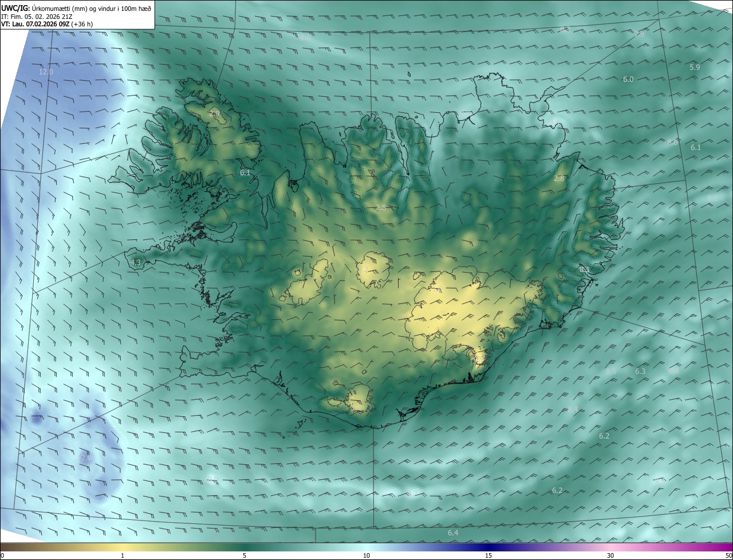Click the 6.0 value label northeast of Iceland
Image resolution: width=733 pixels, height=560 pixels.
point(628,80)
